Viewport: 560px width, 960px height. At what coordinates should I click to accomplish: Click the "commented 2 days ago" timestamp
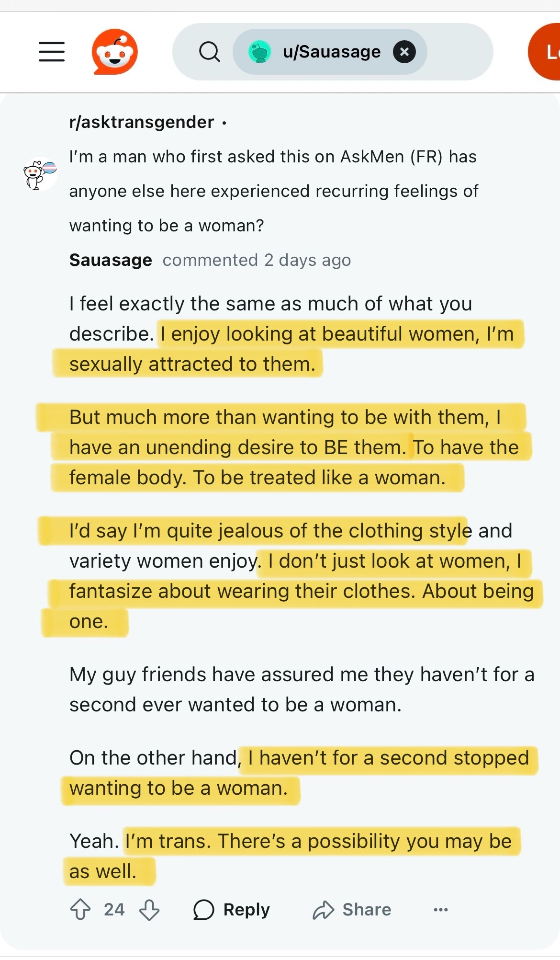click(257, 260)
